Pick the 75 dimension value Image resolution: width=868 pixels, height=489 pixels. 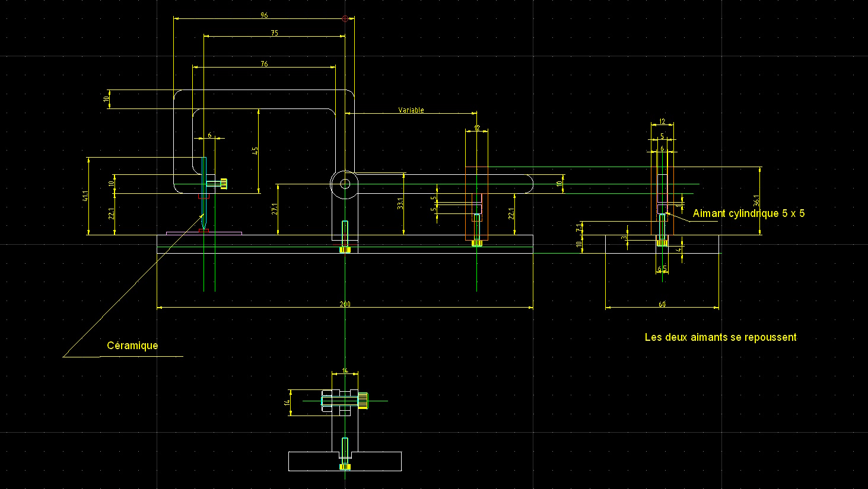tap(275, 33)
